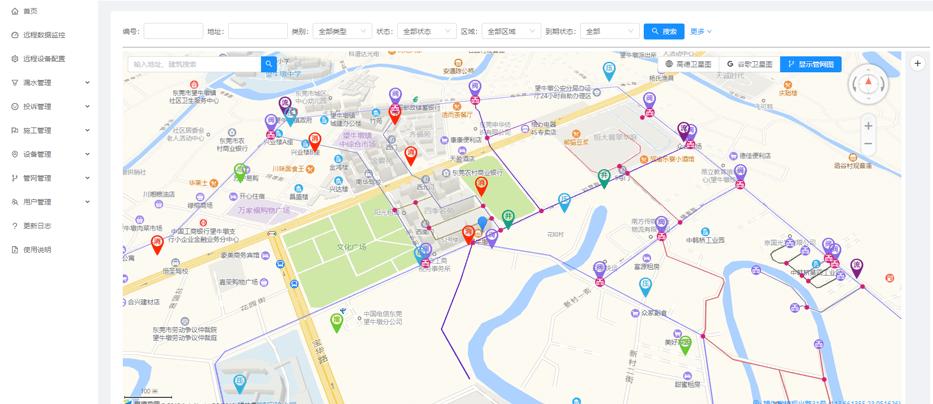Click the 编号 input field
This screenshot has height=404, width=933.
(173, 32)
